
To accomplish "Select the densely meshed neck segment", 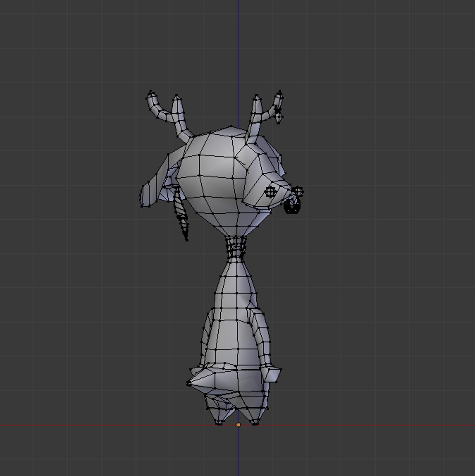I will tap(236, 248).
